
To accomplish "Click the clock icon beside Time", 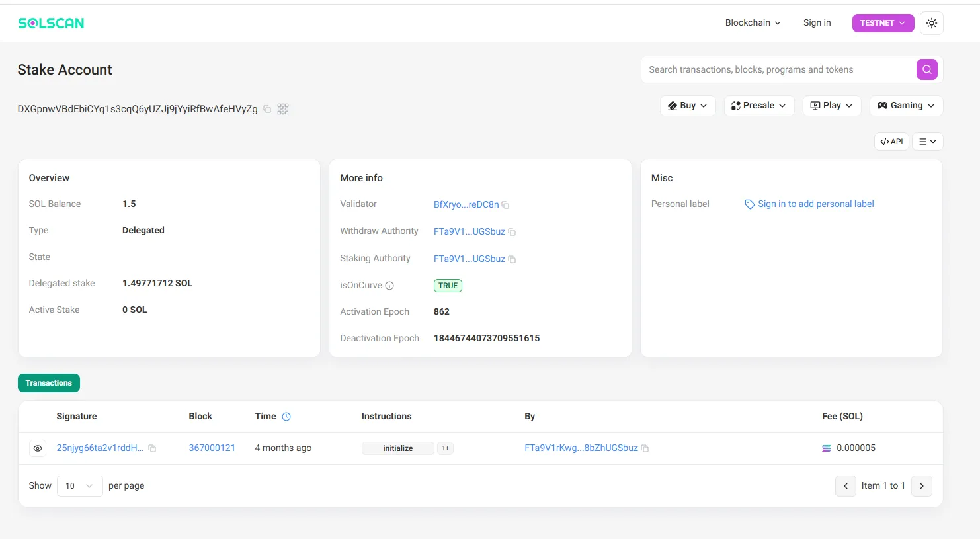I will (286, 417).
